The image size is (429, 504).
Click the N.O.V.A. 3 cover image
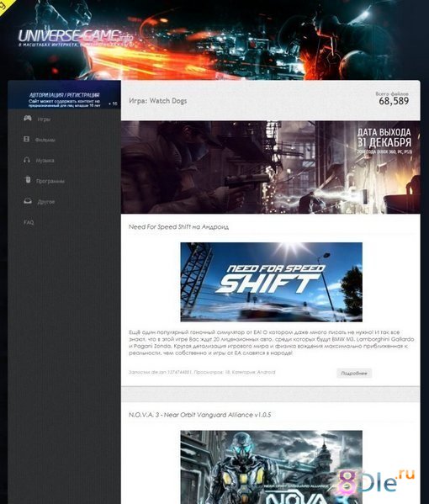[272, 467]
